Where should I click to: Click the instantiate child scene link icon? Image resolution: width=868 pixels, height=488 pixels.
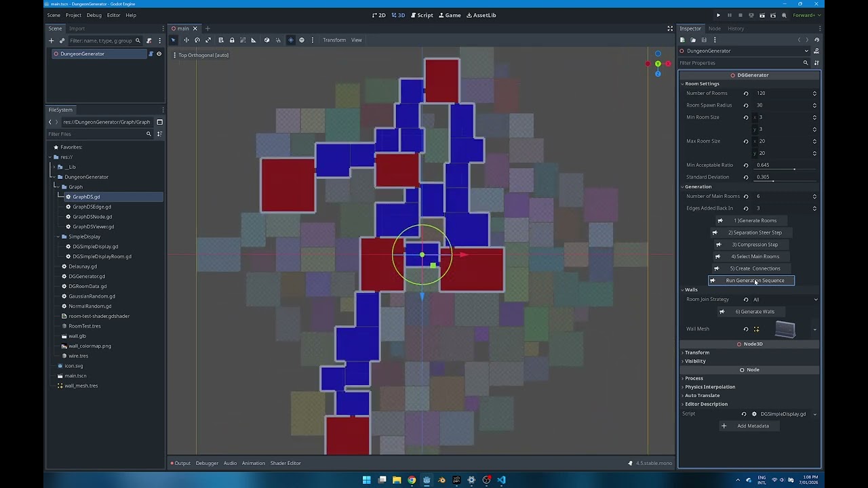pyautogui.click(x=62, y=41)
